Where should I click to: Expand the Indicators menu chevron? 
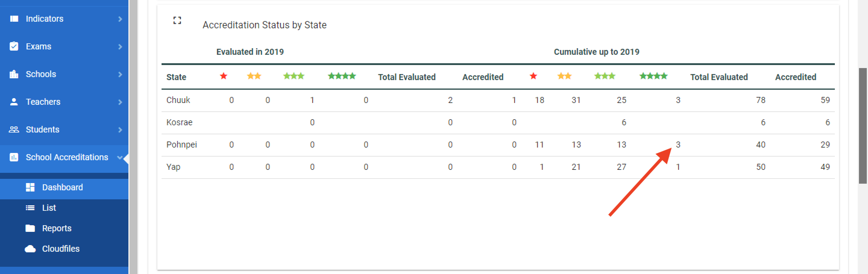[120, 19]
